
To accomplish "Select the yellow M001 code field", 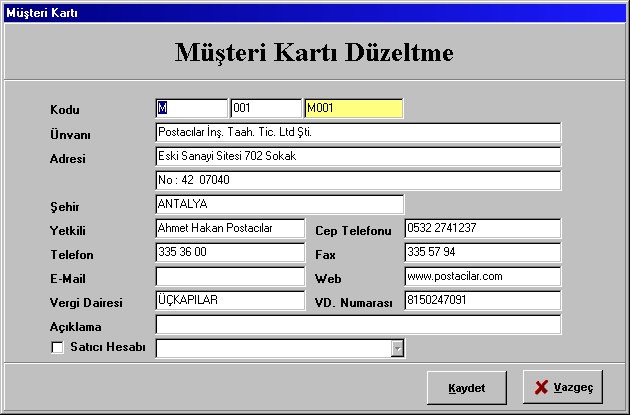I will coord(354,108).
